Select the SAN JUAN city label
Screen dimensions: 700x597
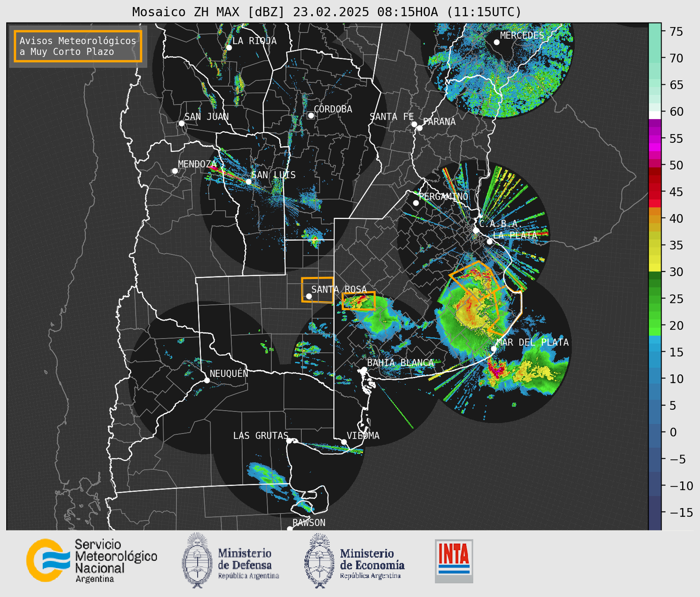coord(206,117)
